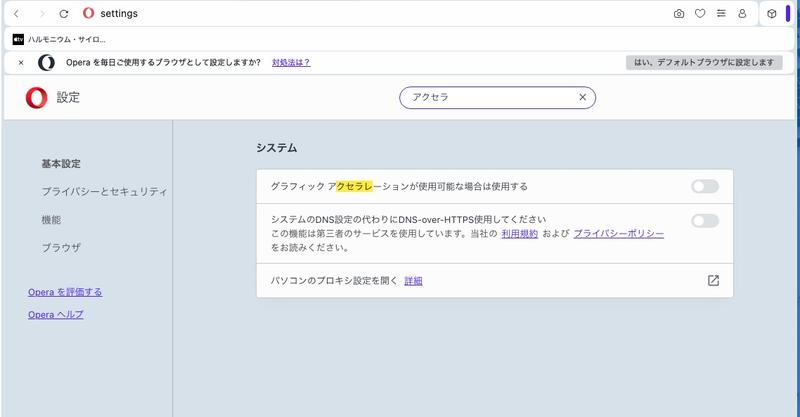Open the プライバシーポリシー link

click(618, 234)
